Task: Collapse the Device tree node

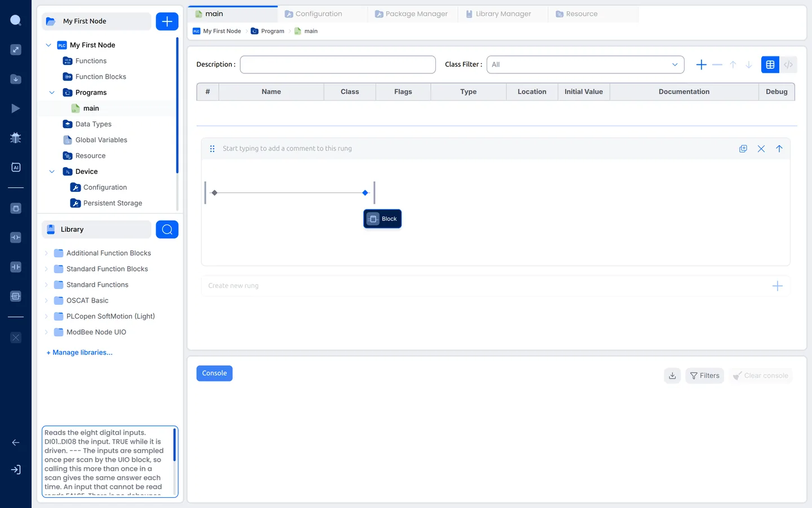Action: (x=52, y=172)
